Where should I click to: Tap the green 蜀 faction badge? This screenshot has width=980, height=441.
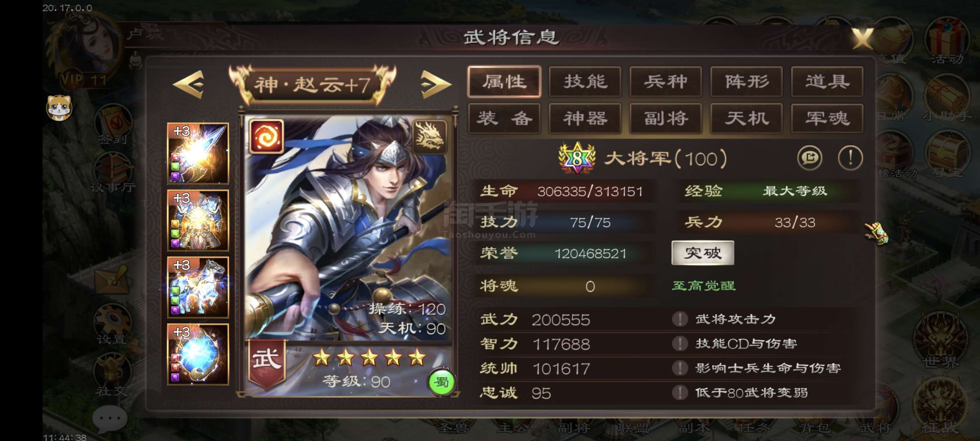tap(442, 381)
